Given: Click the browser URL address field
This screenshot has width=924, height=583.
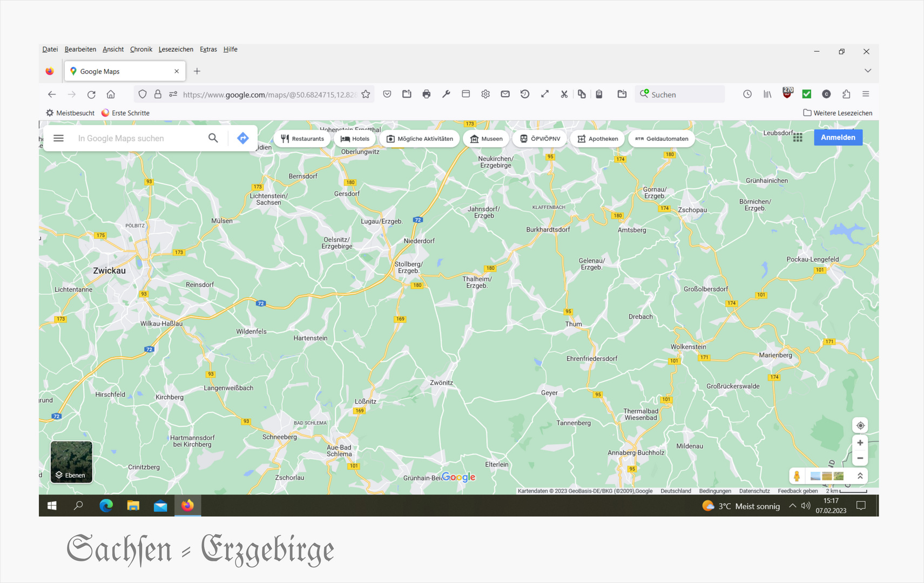Looking at the screenshot, I should coord(270,94).
